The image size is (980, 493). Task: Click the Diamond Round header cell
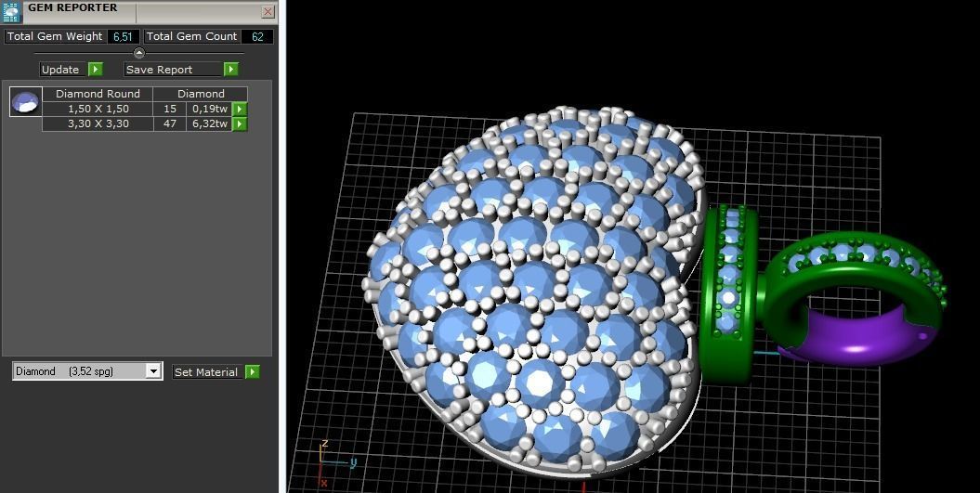(98, 94)
